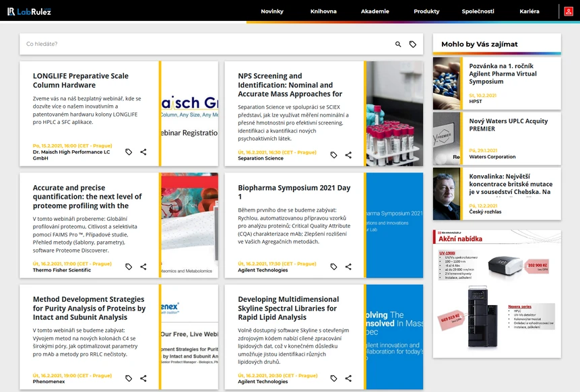Share the Accurate and precise quantification webinar
580x392 pixels.
(x=143, y=267)
